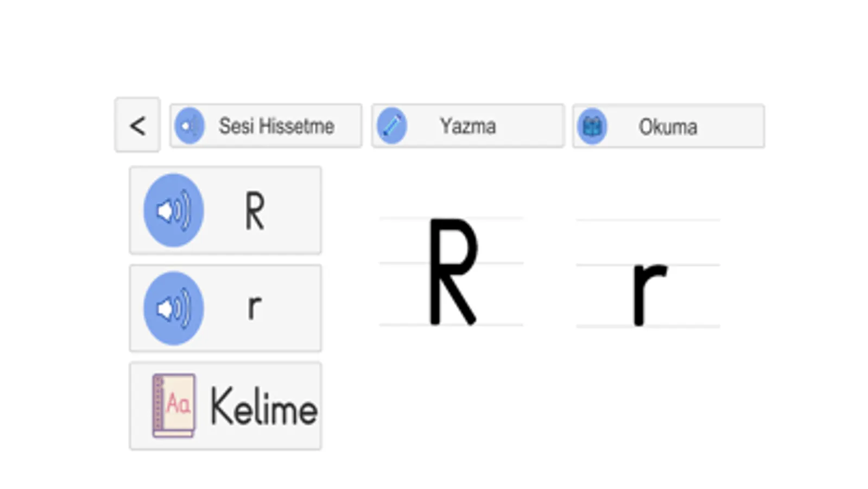The image size is (868, 489).
Task: Click the book icon on Okuma
Action: click(592, 127)
